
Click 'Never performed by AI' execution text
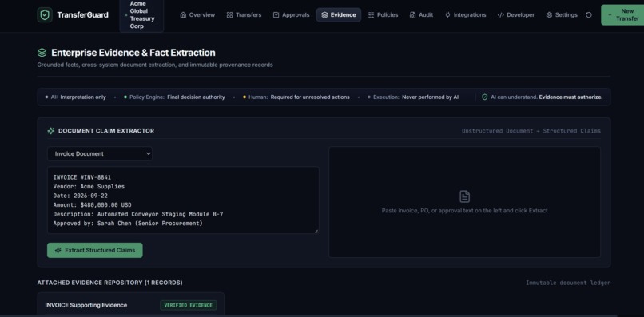click(x=431, y=97)
